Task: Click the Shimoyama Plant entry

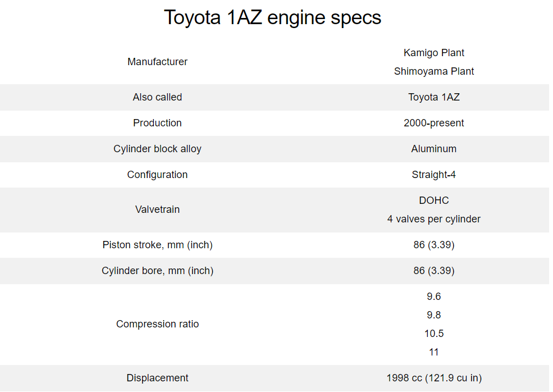Action: (x=433, y=71)
